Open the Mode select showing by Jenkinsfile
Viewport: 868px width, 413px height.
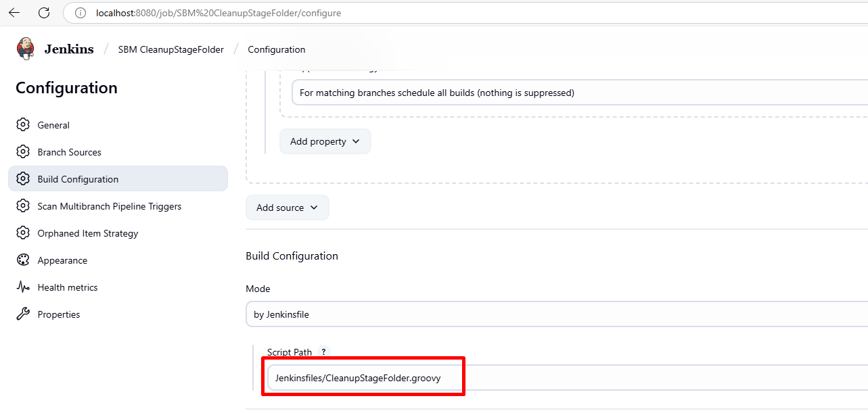pos(555,314)
